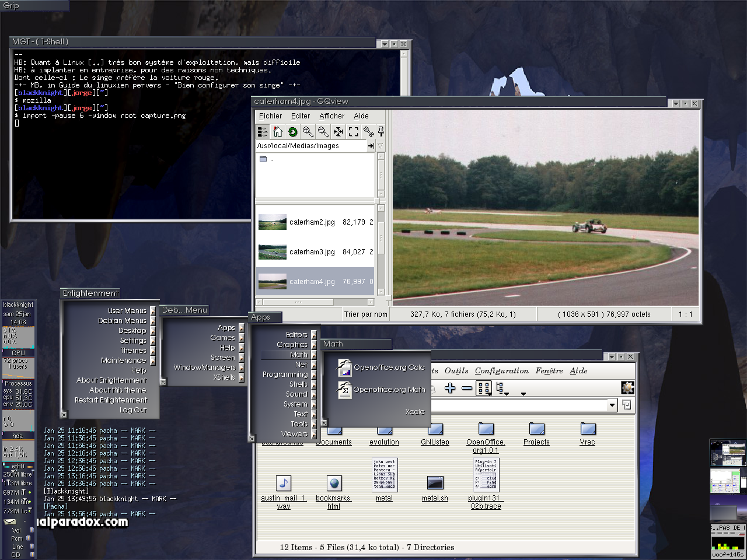
Task: Open the Fichier menu in GQview
Action: tap(270, 116)
